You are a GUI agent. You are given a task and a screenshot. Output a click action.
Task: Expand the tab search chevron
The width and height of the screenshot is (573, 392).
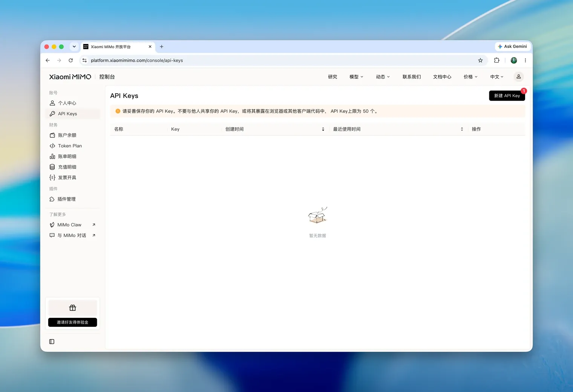pyautogui.click(x=74, y=47)
